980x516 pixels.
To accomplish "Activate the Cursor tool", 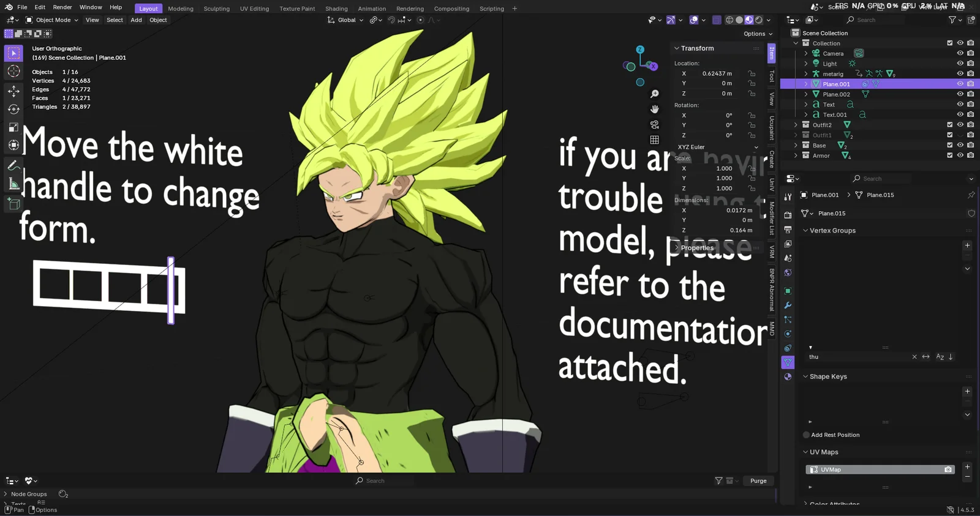I will [13, 72].
